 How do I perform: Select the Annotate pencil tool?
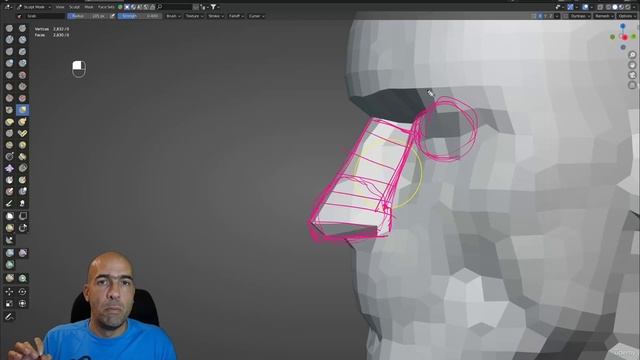click(9, 317)
